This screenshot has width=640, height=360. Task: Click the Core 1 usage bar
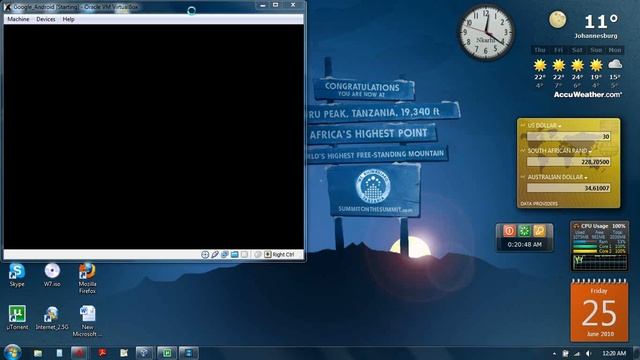[585, 247]
